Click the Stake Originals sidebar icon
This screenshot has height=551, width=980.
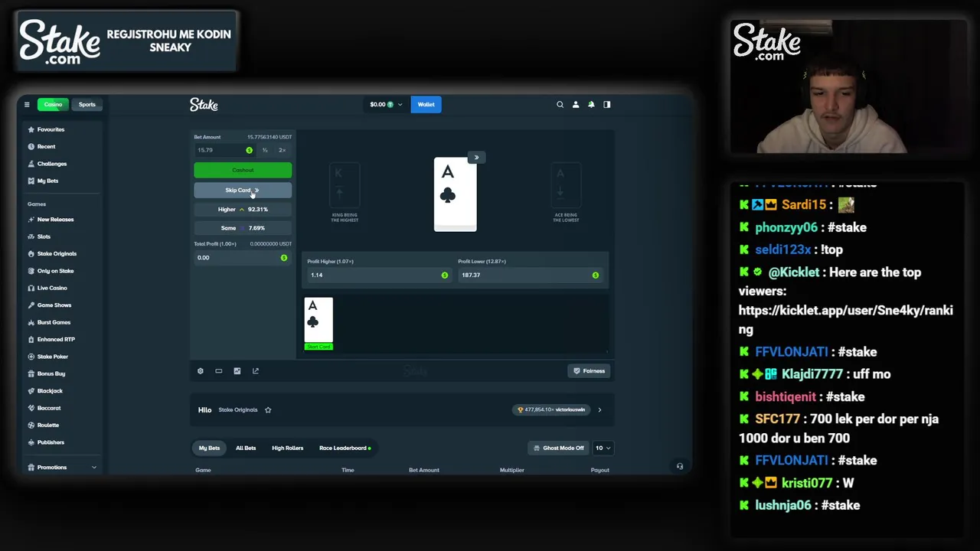pyautogui.click(x=31, y=253)
